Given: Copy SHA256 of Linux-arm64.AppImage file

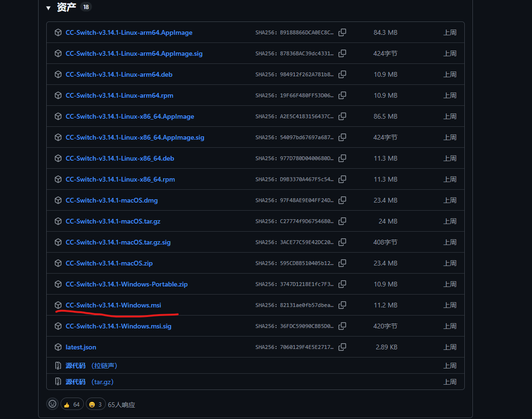Looking at the screenshot, I should click(342, 32).
